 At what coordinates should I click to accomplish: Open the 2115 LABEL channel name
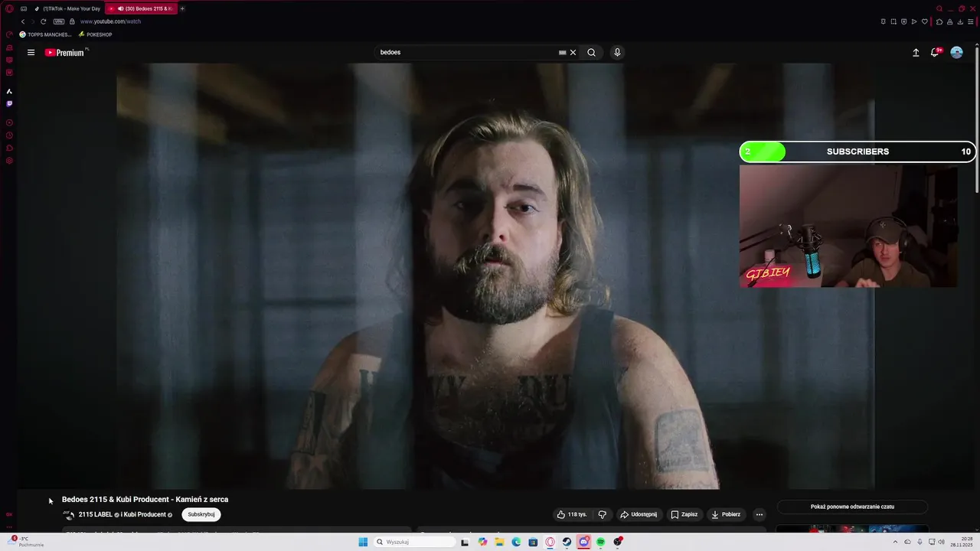click(x=95, y=514)
